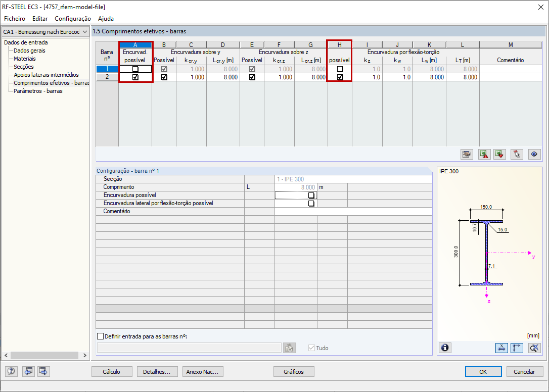Click the select-from-dialog hand icon
The image size is (549, 392).
[x=466, y=155]
